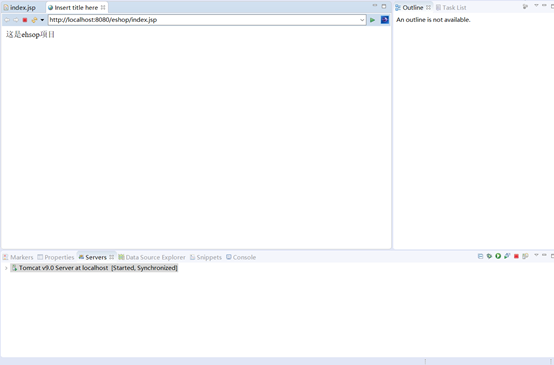Expand the Tomcat v9.0 server node
554x365 pixels.
click(6, 268)
